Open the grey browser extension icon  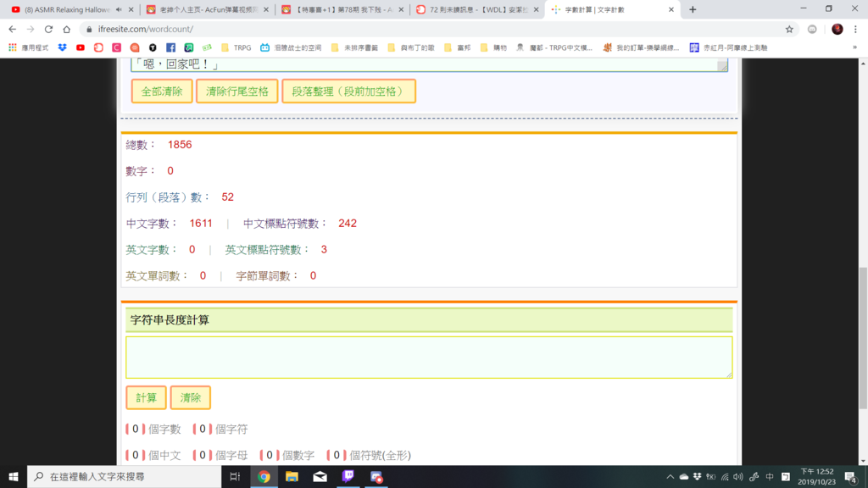(x=812, y=30)
